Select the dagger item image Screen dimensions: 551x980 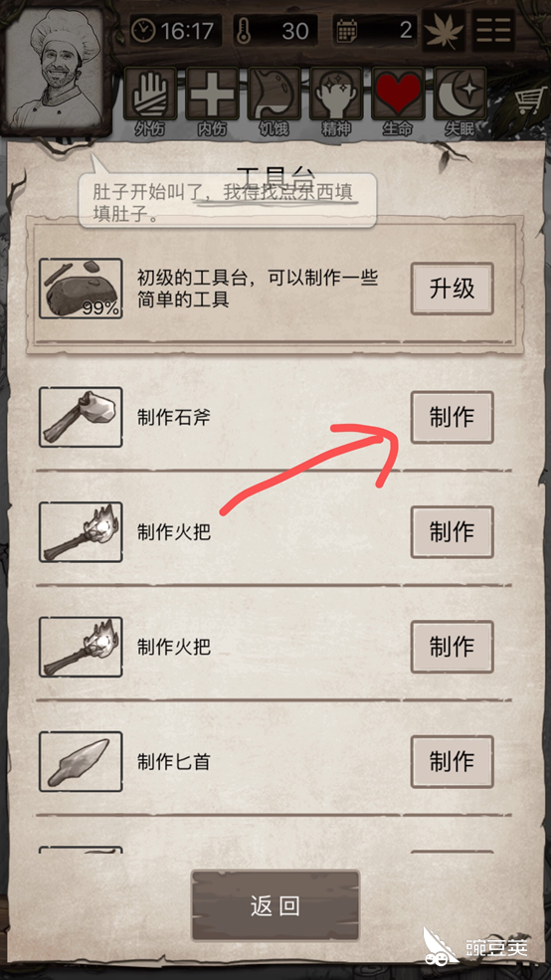click(81, 762)
